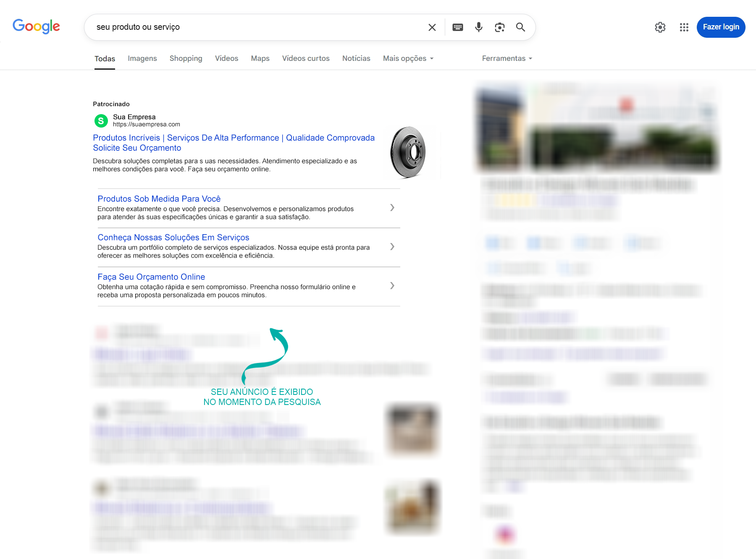The width and height of the screenshot is (756, 559).
Task: Open the Google apps grid
Action: click(x=684, y=27)
